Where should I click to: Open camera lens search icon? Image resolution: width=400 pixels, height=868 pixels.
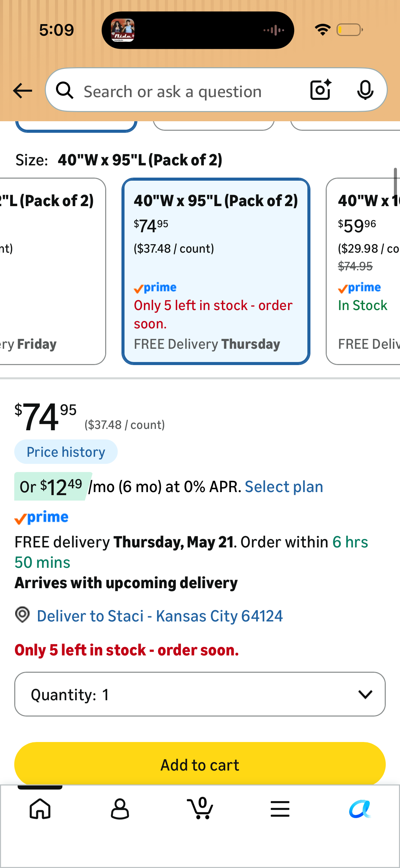click(x=321, y=90)
